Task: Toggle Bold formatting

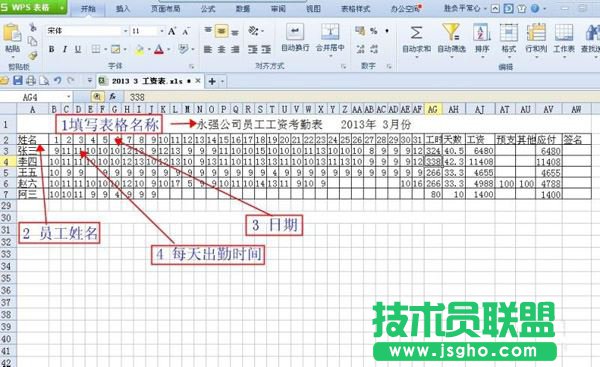Action: [x=52, y=49]
